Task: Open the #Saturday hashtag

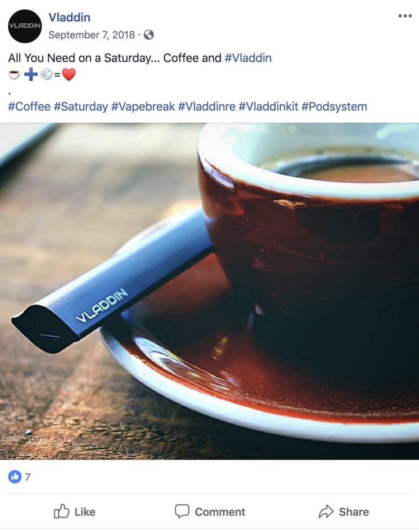Action: 81,107
